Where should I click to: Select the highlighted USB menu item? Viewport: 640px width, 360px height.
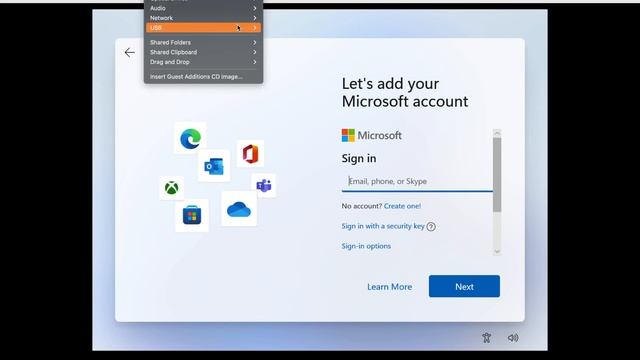[203, 28]
